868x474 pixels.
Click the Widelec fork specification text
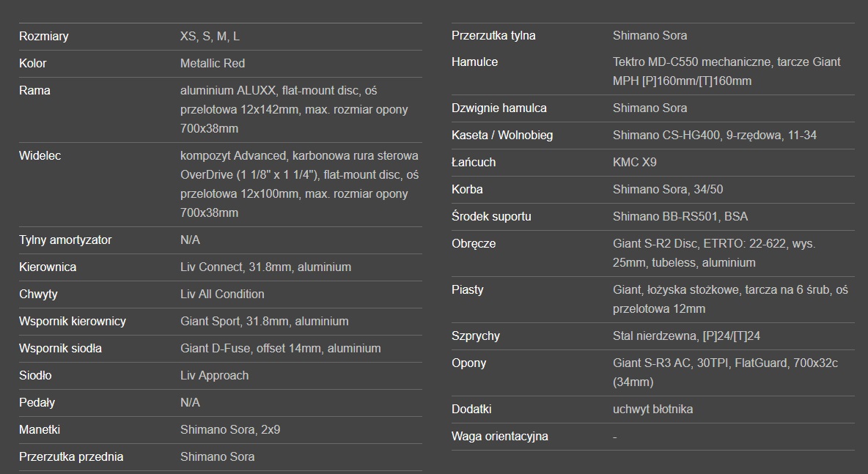point(300,184)
